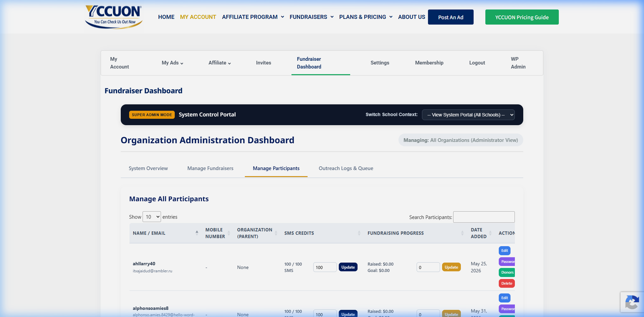This screenshot has height=317, width=644.
Task: Click email itxajaidud@rambler.ru
Action: pyautogui.click(x=152, y=271)
